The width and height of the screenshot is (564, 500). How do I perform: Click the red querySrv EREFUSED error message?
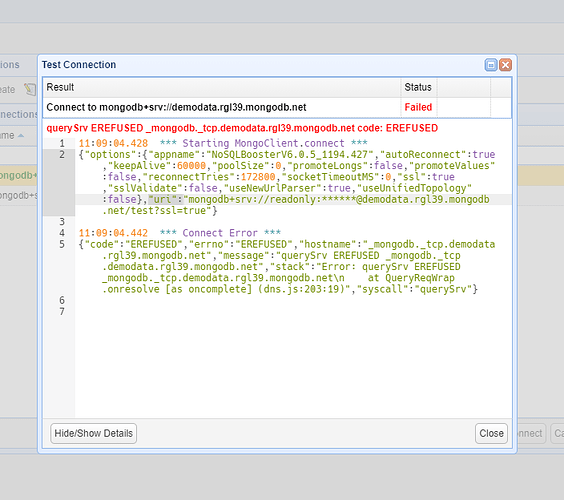click(242, 128)
